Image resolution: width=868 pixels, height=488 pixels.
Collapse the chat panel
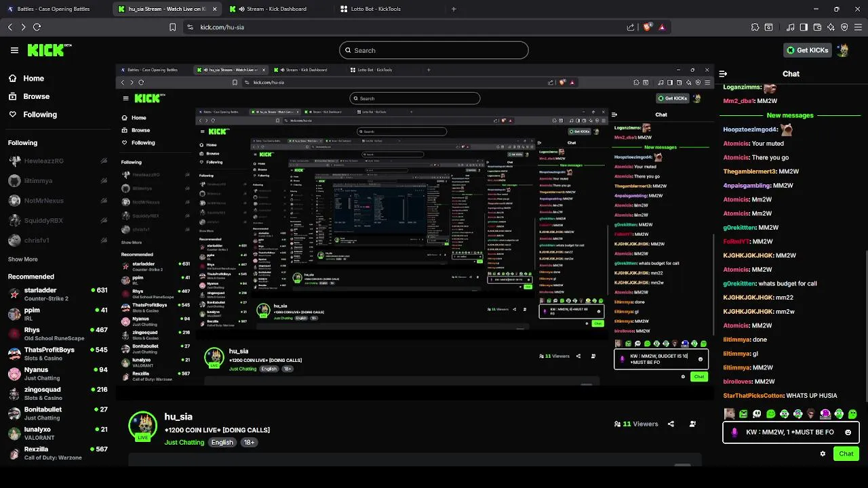coord(723,74)
